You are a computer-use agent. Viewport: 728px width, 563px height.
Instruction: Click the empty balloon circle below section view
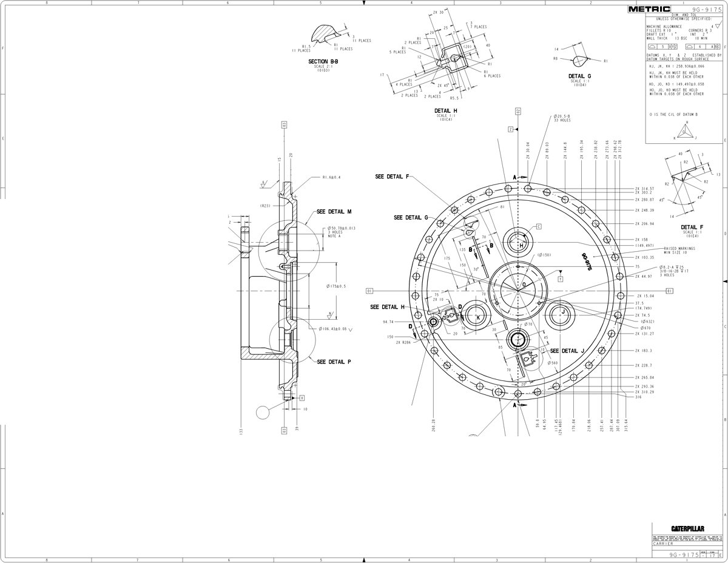pyautogui.click(x=264, y=412)
